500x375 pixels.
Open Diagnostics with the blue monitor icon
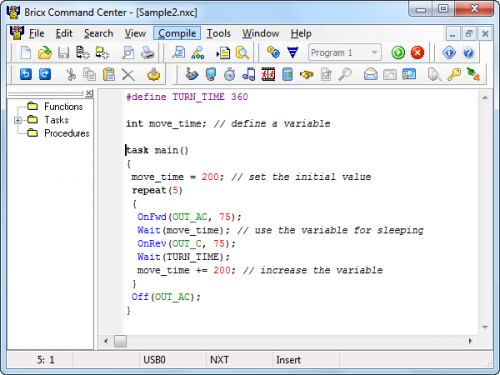(x=211, y=74)
